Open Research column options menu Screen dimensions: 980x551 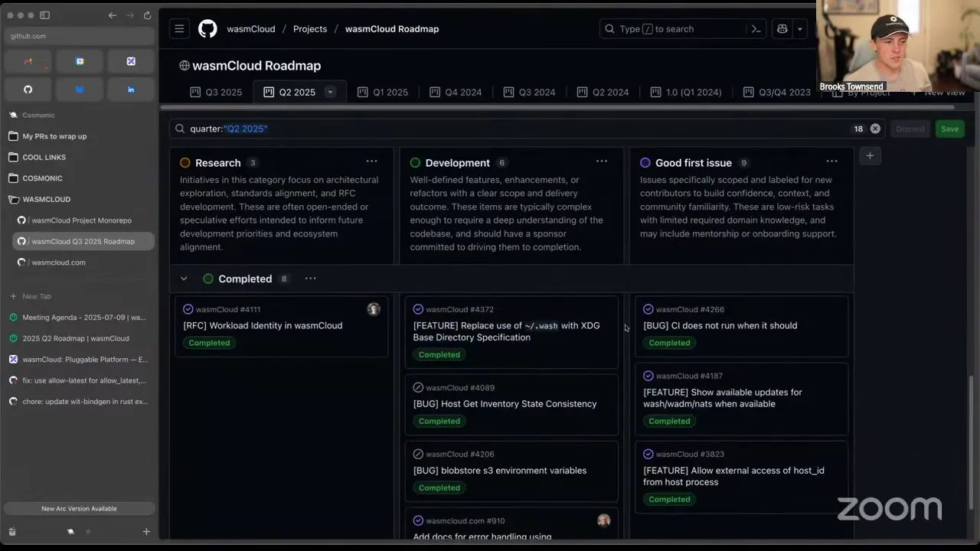click(x=371, y=161)
